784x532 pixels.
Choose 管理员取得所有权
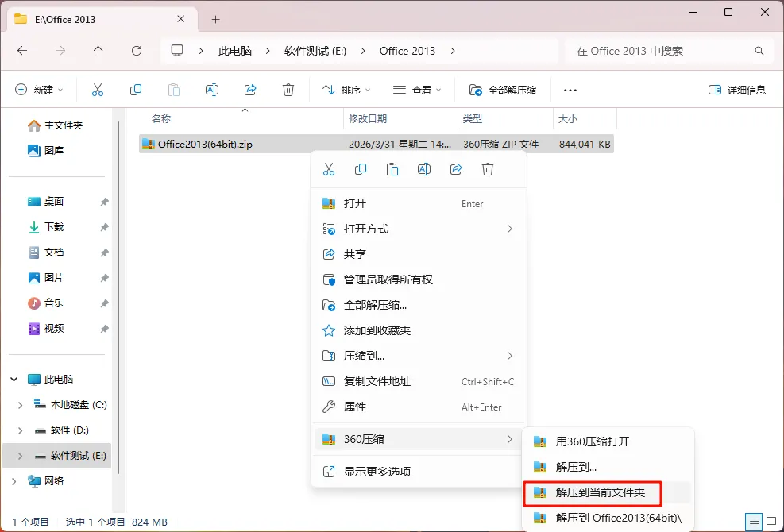click(x=419, y=279)
